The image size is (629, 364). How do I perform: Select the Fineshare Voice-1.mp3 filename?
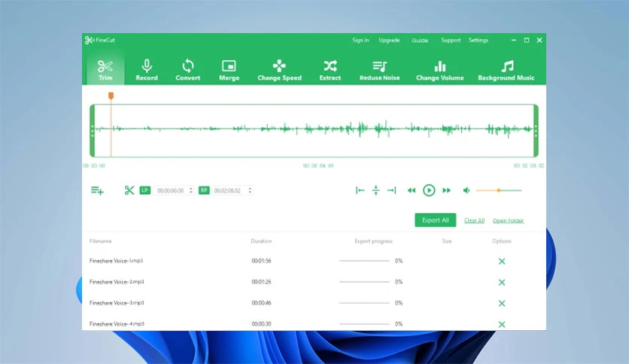coord(116,260)
